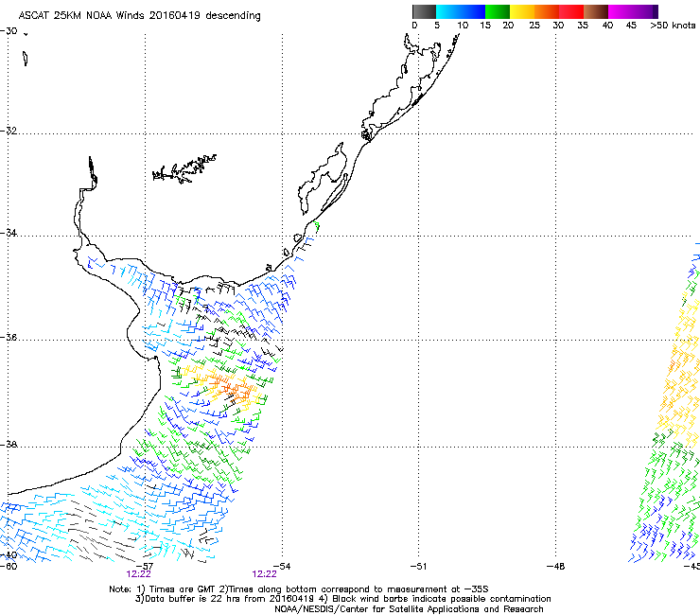Click the cyan 5-10 knots color segment
The width and height of the screenshot is (700, 615).
click(448, 11)
